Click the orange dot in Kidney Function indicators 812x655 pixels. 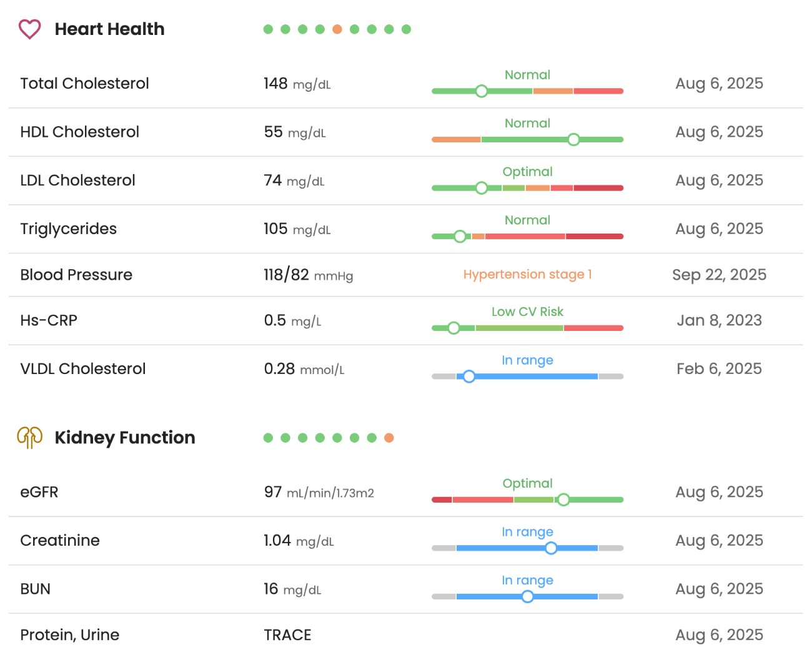click(389, 438)
